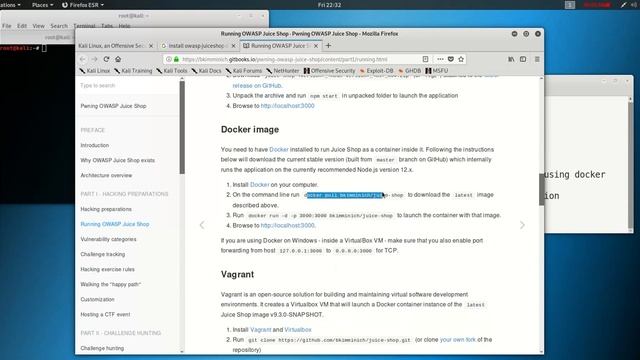Toggle reader view icon in address bar
The height and width of the screenshot is (360, 640).
(x=425, y=59)
